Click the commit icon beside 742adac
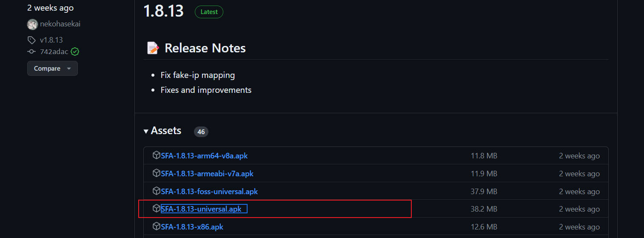Viewport: 644px width, 238px height. point(31,52)
